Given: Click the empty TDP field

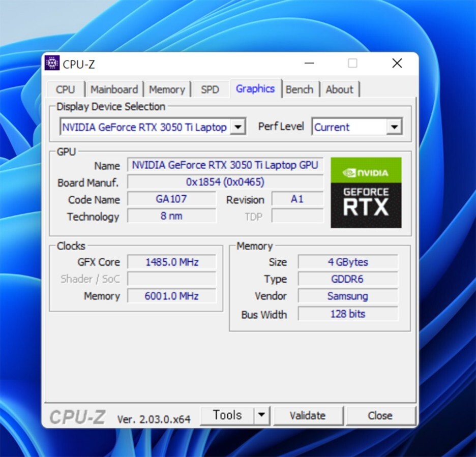Looking at the screenshot, I should 297,216.
